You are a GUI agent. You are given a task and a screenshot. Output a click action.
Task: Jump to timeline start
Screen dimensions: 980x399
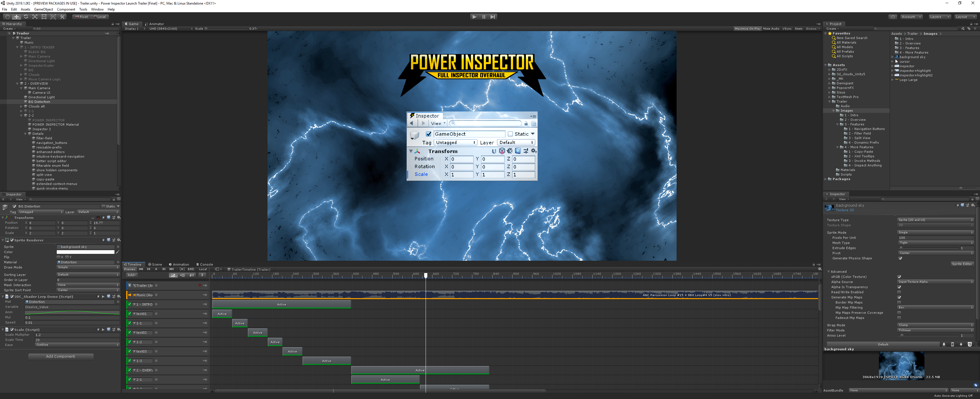coord(141,269)
